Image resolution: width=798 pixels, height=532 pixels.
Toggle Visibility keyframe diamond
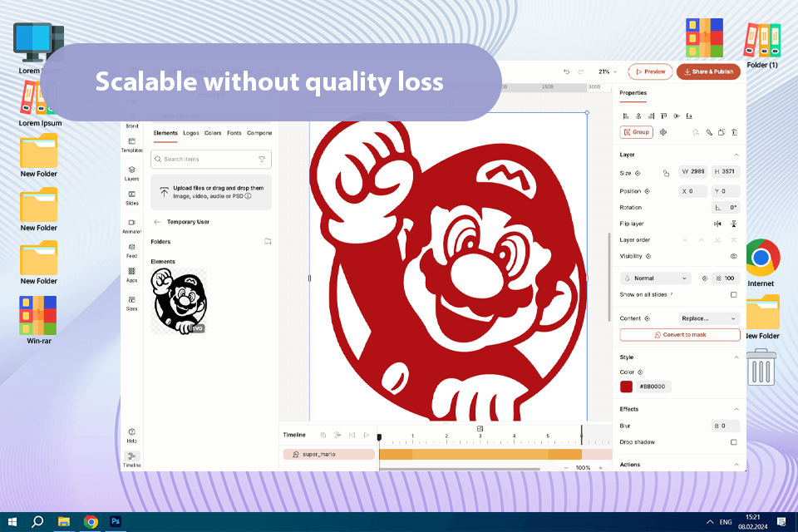[648, 256]
